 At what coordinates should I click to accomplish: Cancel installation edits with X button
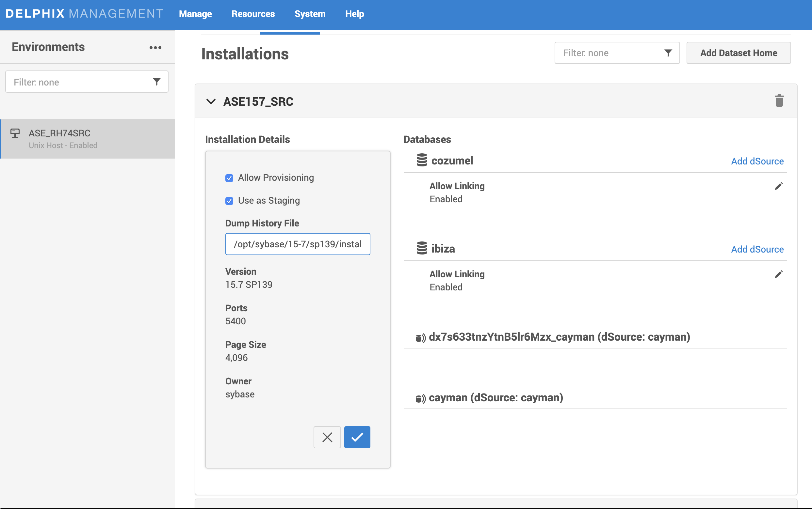tap(327, 437)
